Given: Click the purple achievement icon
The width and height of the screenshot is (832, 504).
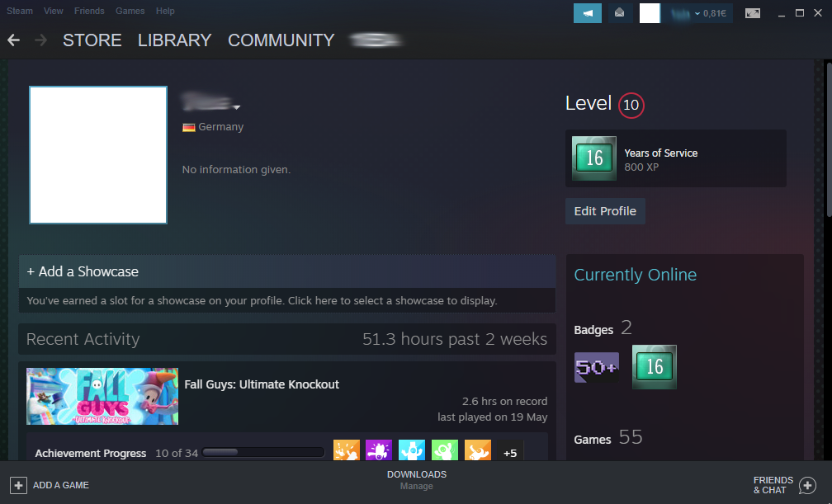Looking at the screenshot, I should [379, 450].
